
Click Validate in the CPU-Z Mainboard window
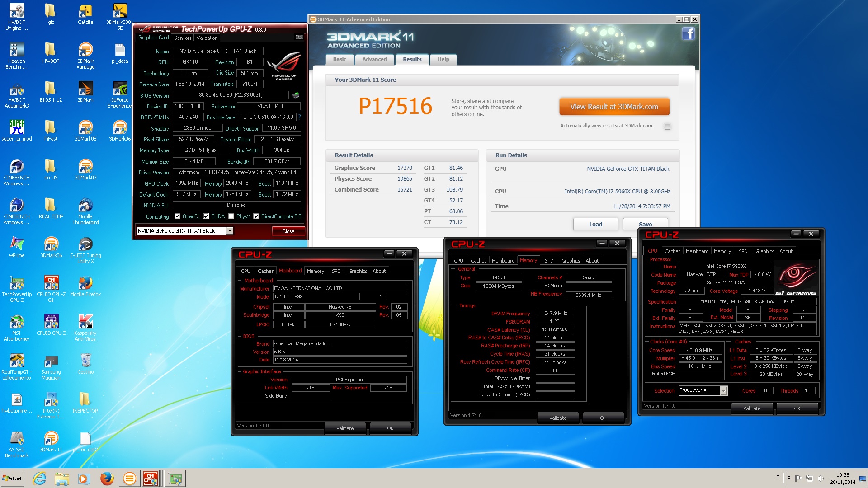point(345,428)
